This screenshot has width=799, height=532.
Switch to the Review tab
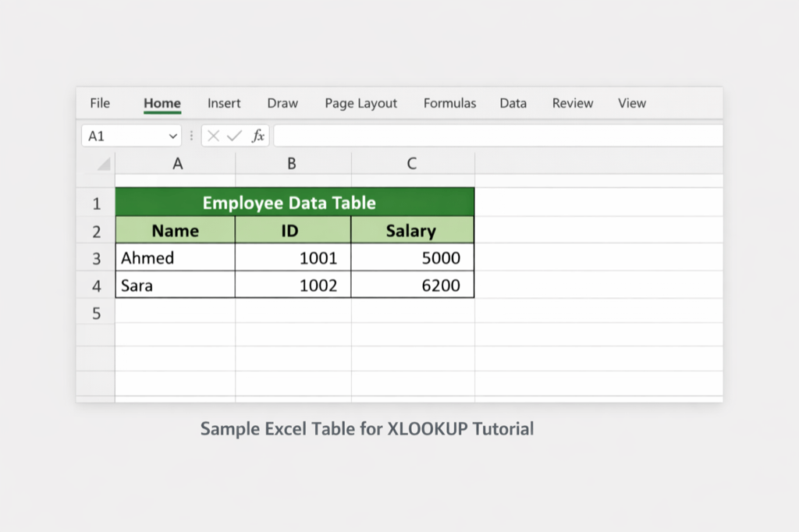[x=571, y=103]
